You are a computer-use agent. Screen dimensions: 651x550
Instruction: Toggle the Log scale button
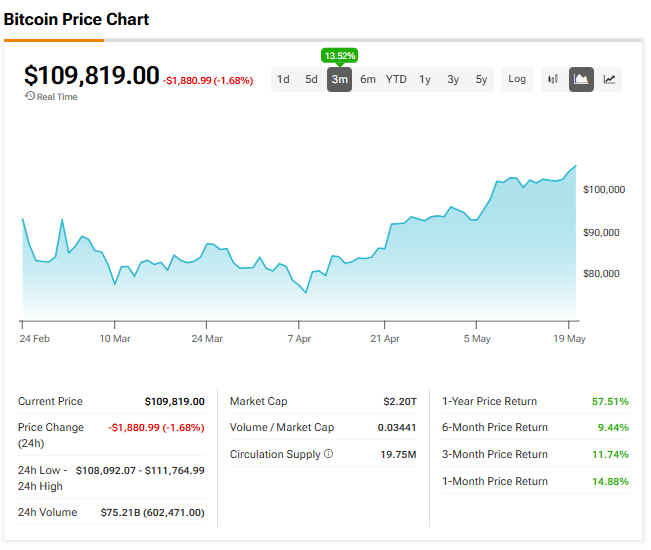click(517, 79)
